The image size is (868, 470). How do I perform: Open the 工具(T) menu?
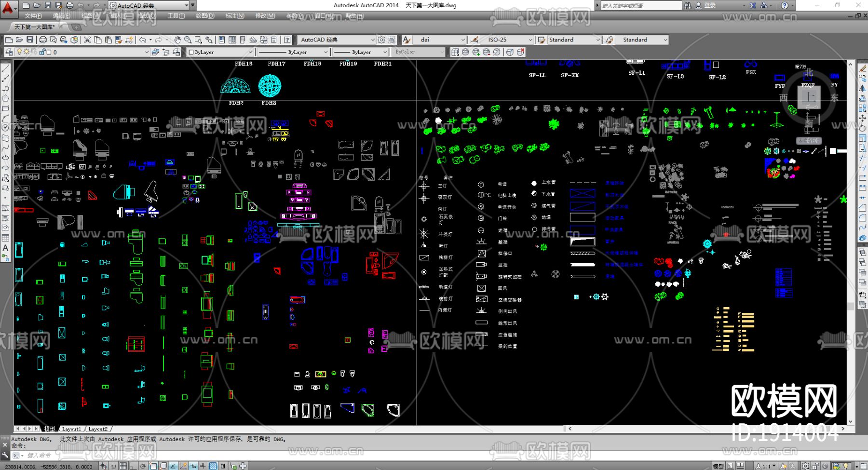pos(176,16)
